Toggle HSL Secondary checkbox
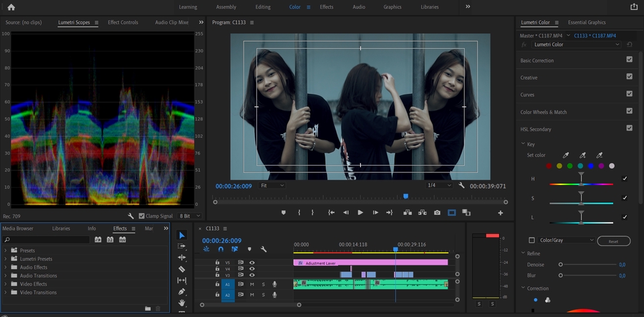 click(629, 129)
